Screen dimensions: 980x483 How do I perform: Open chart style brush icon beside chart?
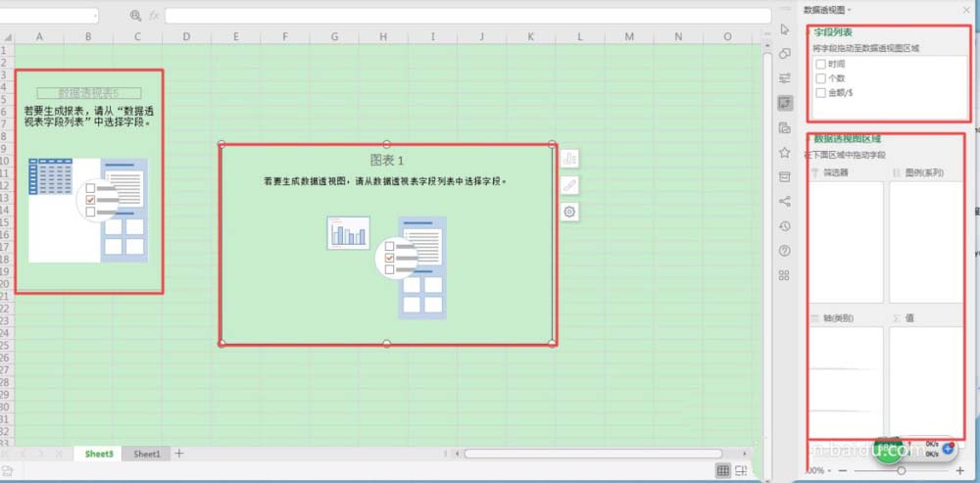569,185
